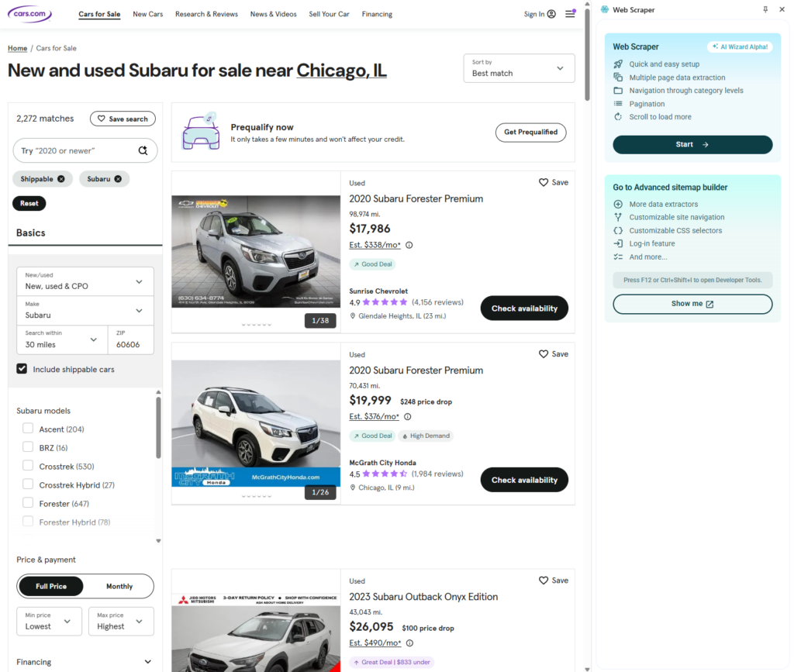
Task: Click the ZIP code input field
Action: coord(132,344)
